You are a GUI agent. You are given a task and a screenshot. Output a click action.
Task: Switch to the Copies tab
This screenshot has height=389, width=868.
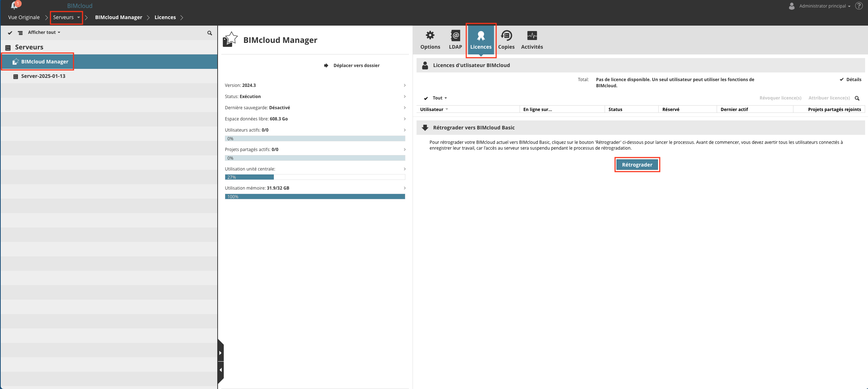(506, 40)
